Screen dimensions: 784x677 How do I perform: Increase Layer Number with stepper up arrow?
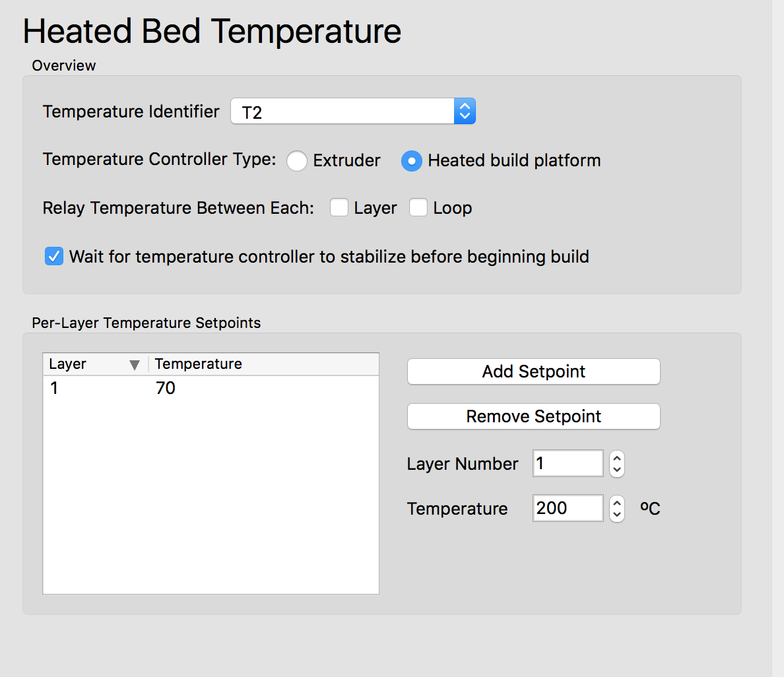coord(617,457)
